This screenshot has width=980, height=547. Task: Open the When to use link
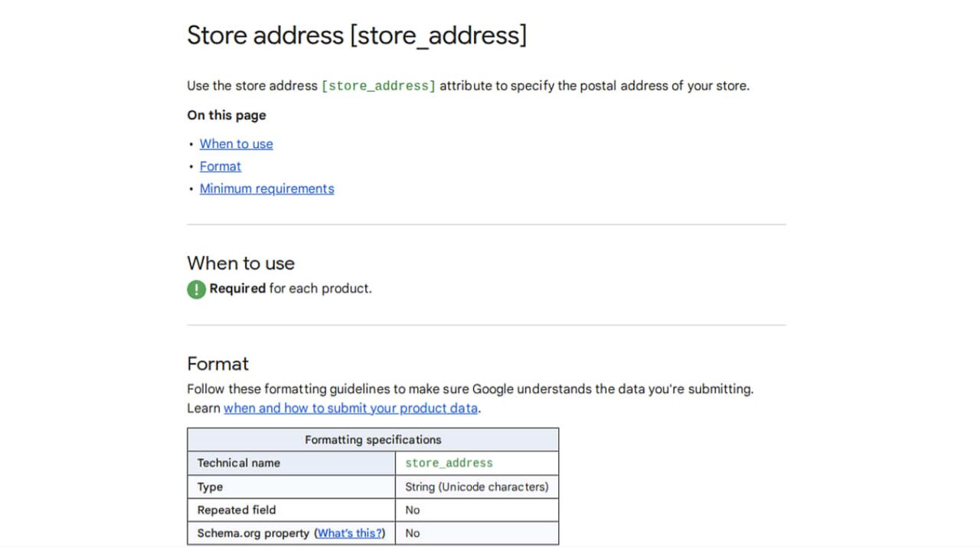236,144
